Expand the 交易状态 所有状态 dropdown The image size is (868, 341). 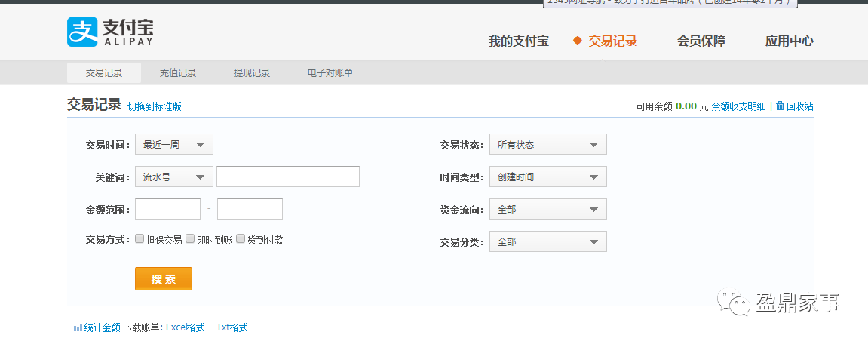[547, 144]
